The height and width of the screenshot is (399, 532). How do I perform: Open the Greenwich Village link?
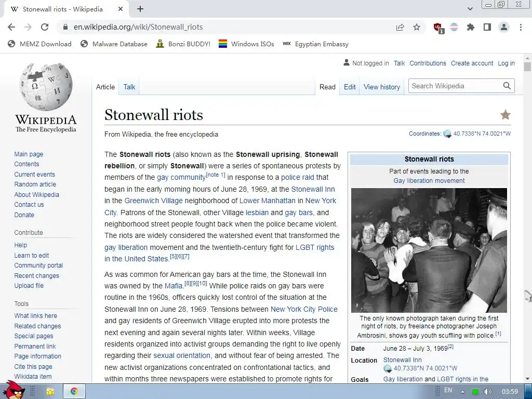pos(153,201)
